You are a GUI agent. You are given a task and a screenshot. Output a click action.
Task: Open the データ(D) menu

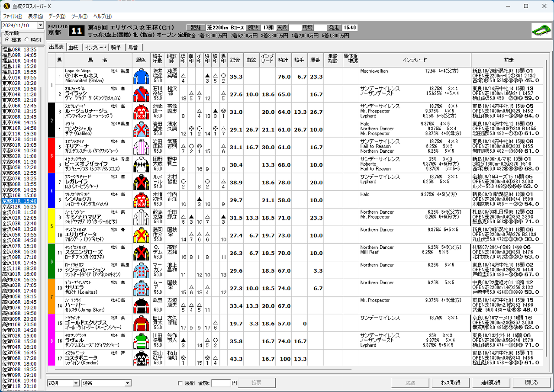57,16
